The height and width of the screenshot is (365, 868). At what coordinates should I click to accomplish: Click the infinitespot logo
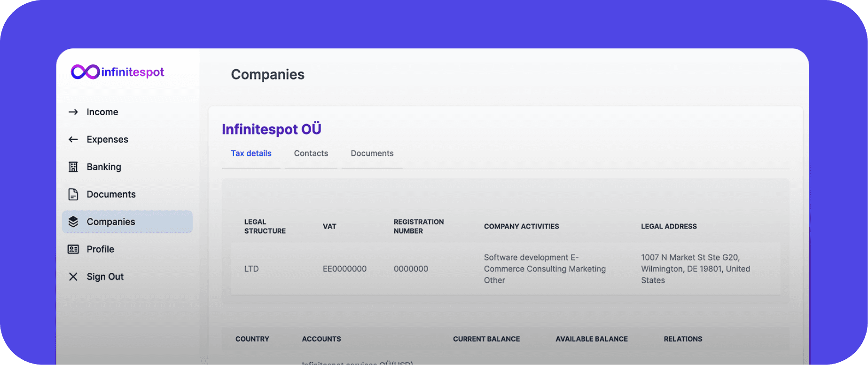point(117,72)
